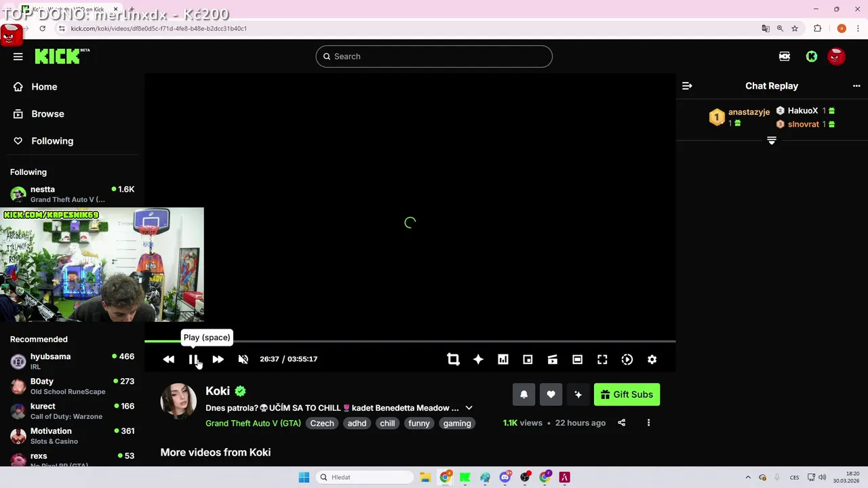Open Browse in the sidebar
The width and height of the screenshot is (868, 488).
(47, 114)
